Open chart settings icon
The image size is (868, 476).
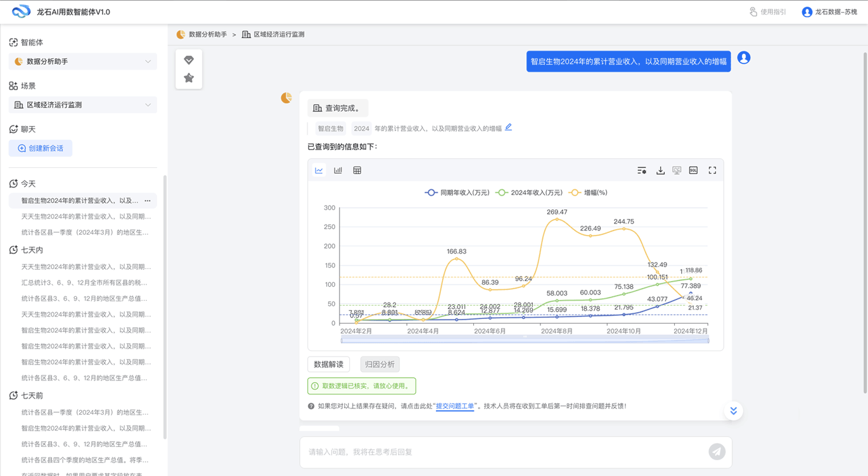[642, 170]
